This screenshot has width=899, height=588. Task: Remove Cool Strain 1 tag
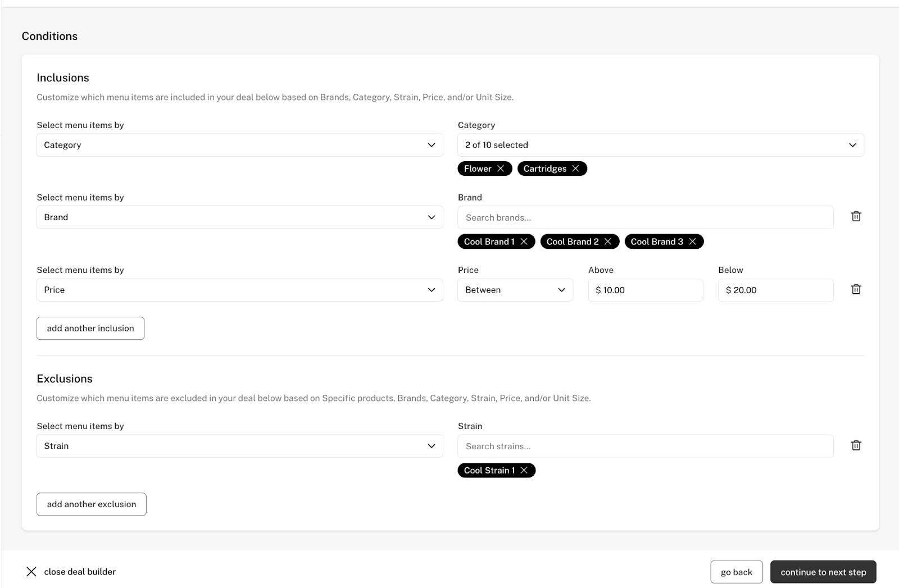(524, 471)
